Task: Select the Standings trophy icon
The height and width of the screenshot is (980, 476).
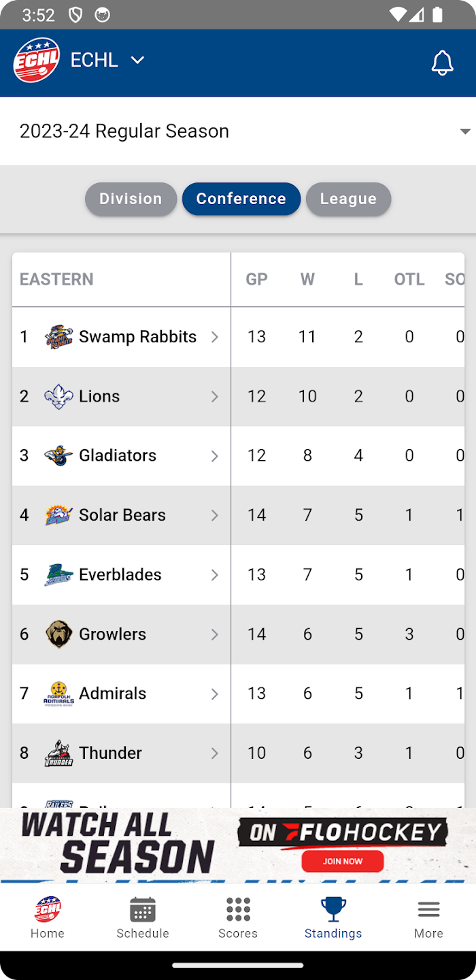Action: tap(333, 909)
